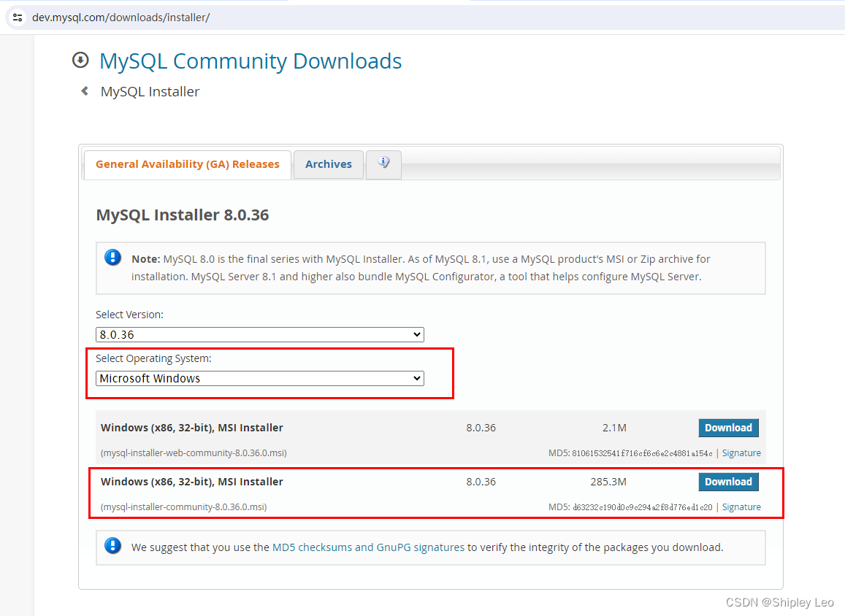Select the MySQL Installer 8.0.36 heading
This screenshot has height=616, width=845.
point(182,215)
